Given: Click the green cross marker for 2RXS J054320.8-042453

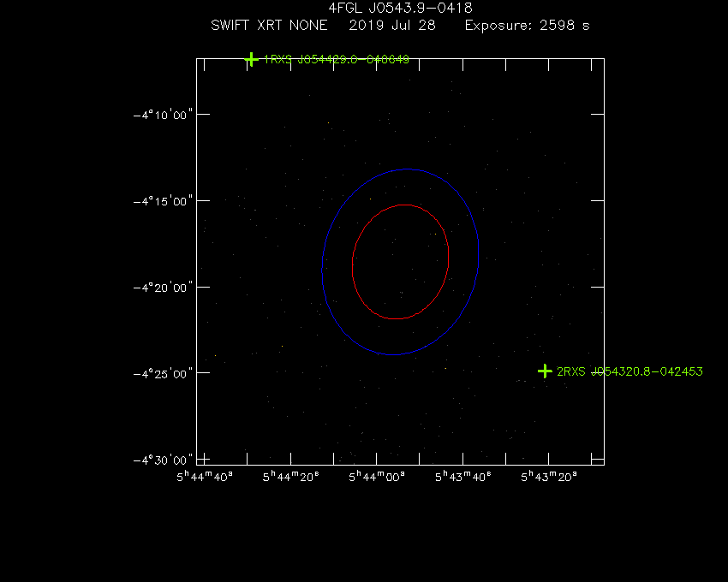Looking at the screenshot, I should (545, 371).
